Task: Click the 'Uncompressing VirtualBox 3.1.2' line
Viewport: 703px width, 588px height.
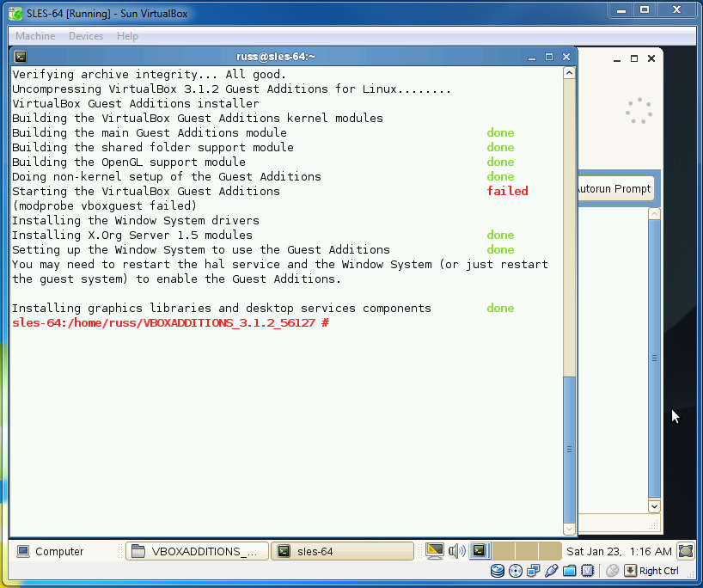Action: 231,89
